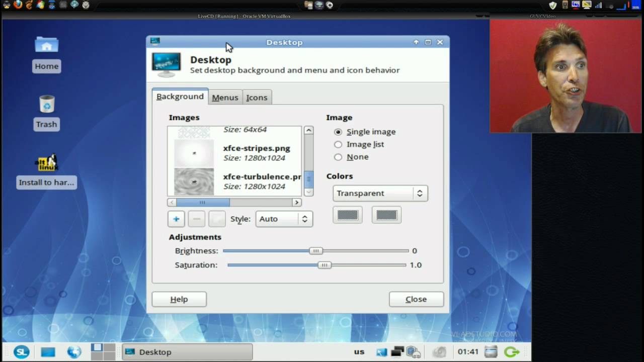Switch to the Menus tab
644x362 pixels.
click(x=225, y=98)
